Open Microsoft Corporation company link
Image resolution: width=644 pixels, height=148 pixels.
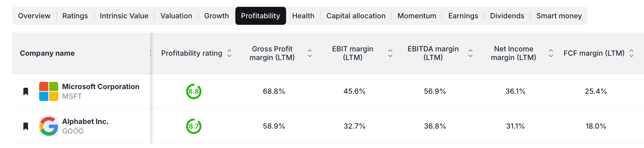[x=101, y=87]
